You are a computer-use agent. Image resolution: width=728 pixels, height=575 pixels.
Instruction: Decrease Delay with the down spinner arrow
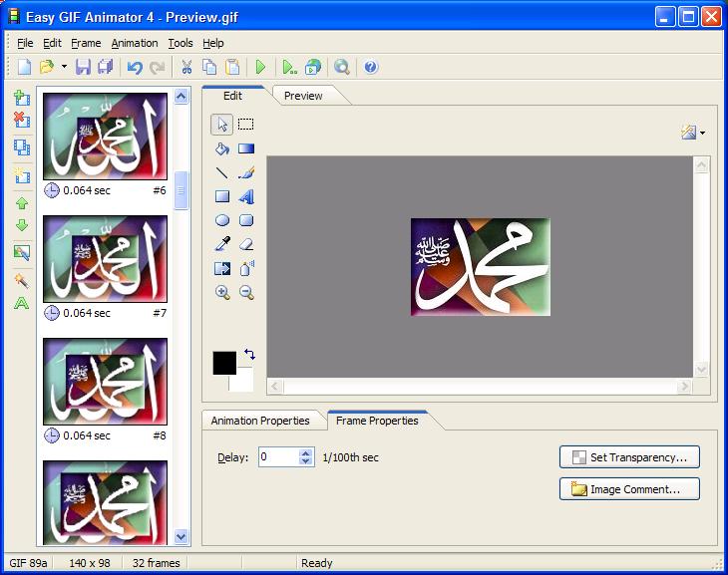coord(305,461)
